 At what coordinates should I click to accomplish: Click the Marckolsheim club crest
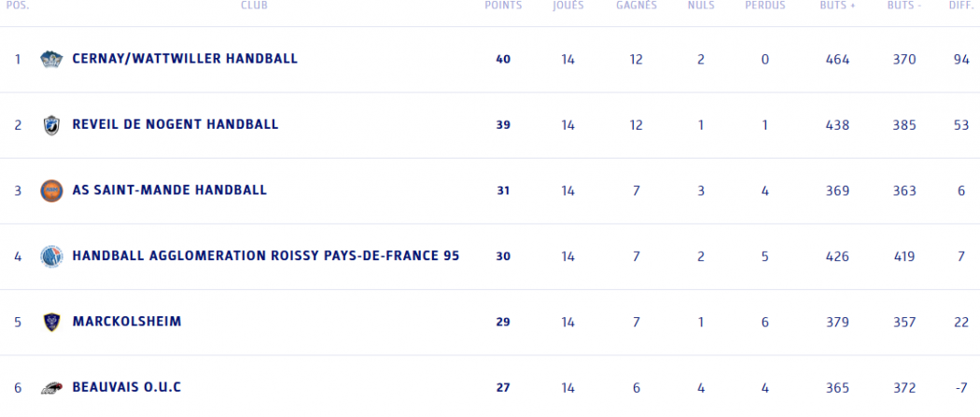coord(51,322)
